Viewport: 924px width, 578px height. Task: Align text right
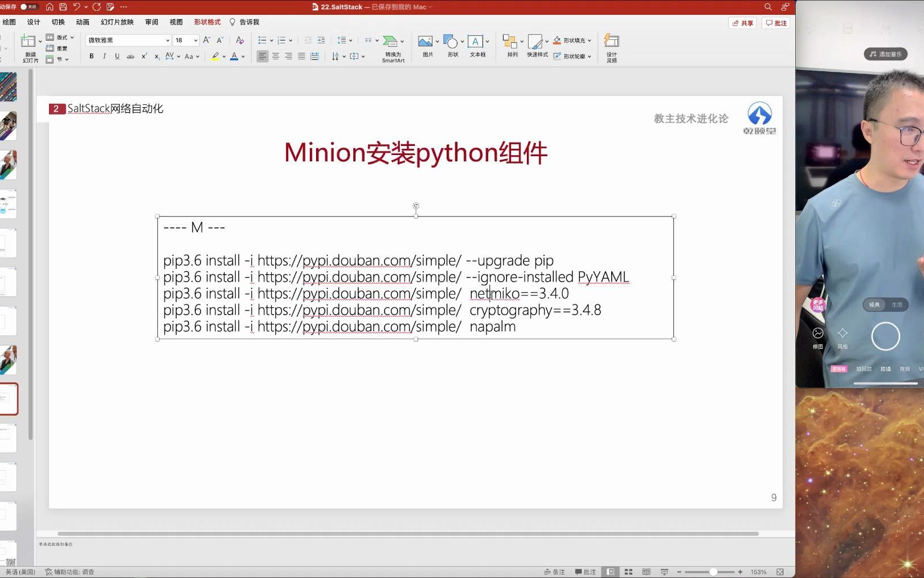click(x=289, y=56)
